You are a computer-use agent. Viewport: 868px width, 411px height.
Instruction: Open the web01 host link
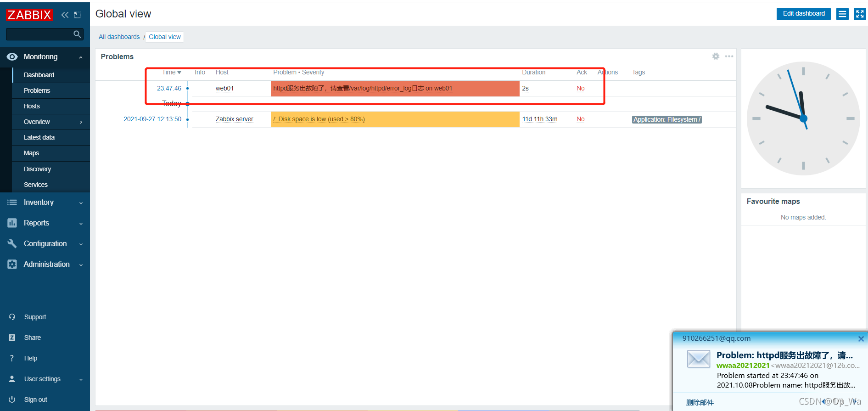(224, 88)
